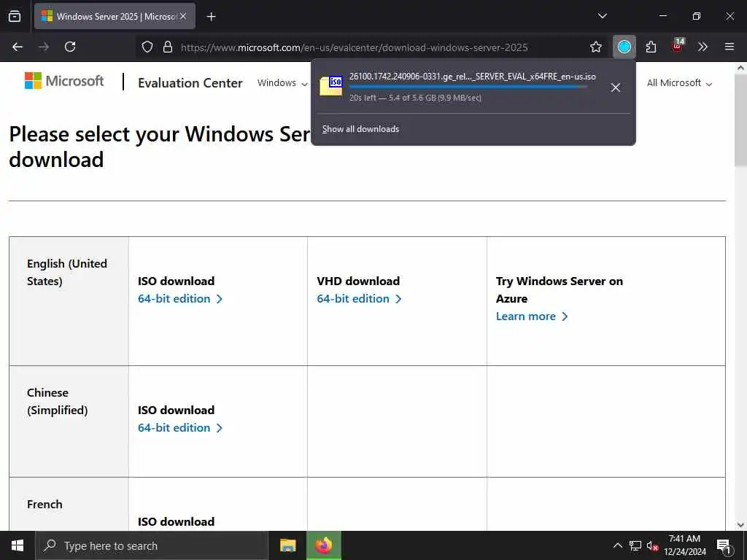The height and width of the screenshot is (560, 747).
Task: Click the greyed forward navigation arrow
Action: pyautogui.click(x=44, y=47)
